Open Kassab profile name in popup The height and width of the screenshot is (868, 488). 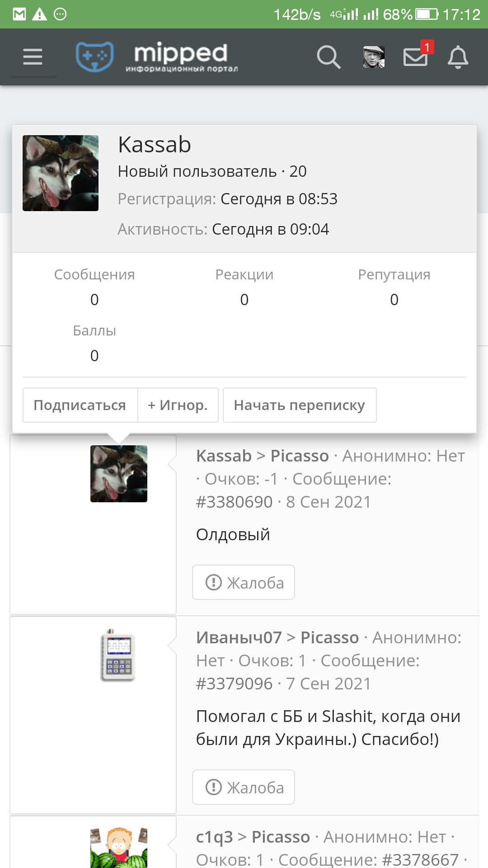coord(155,145)
